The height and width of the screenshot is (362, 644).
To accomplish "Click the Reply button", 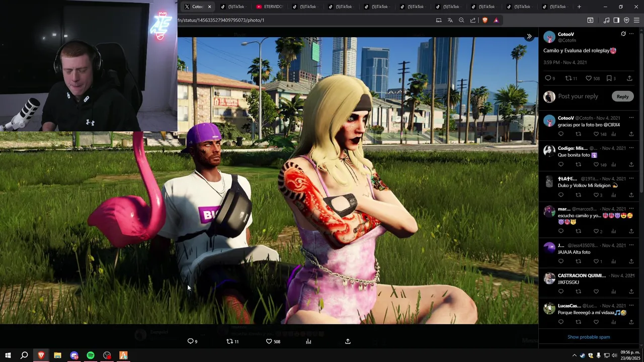I will click(622, 97).
